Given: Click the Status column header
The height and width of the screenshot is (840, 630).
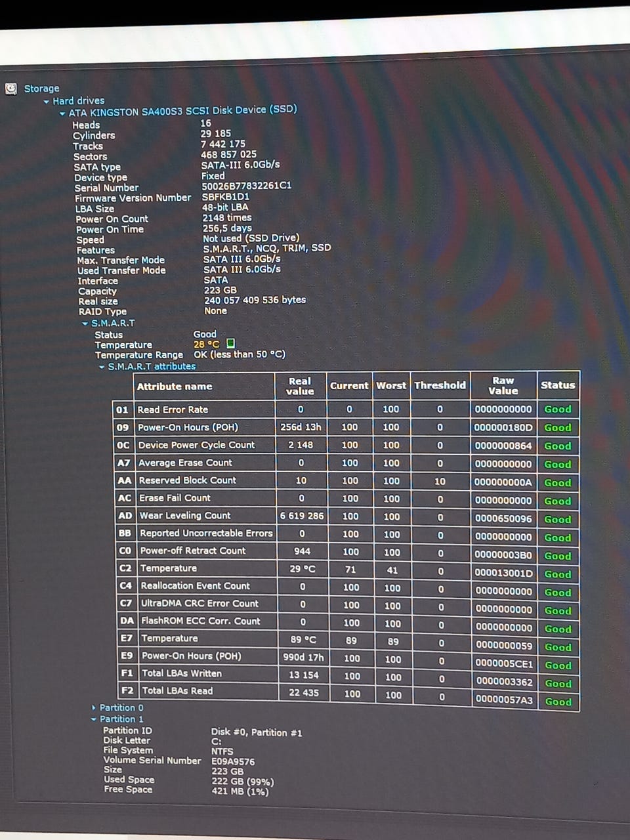Looking at the screenshot, I should click(558, 385).
